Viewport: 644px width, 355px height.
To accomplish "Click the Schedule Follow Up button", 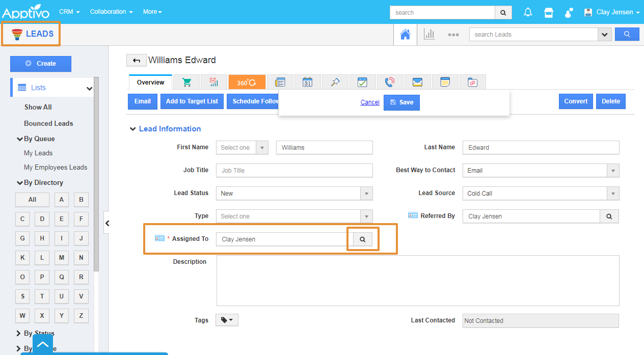I will 253,101.
